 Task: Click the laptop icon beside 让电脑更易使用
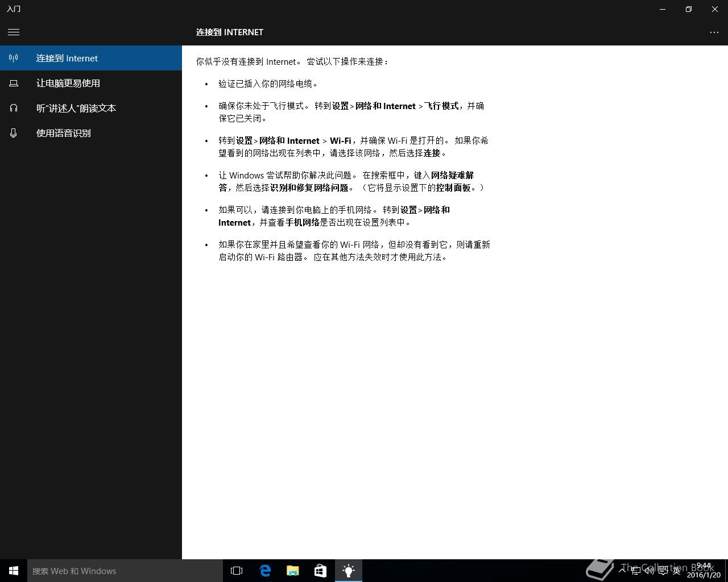pos(14,83)
